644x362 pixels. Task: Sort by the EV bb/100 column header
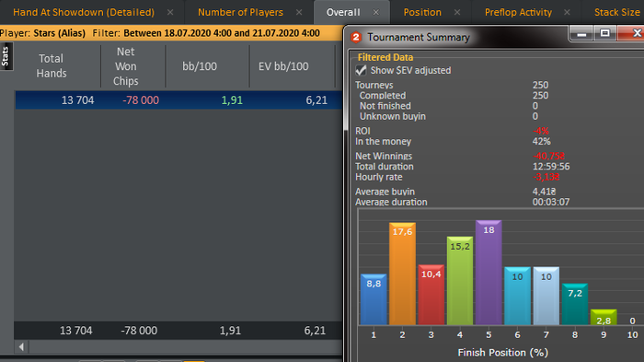[283, 65]
